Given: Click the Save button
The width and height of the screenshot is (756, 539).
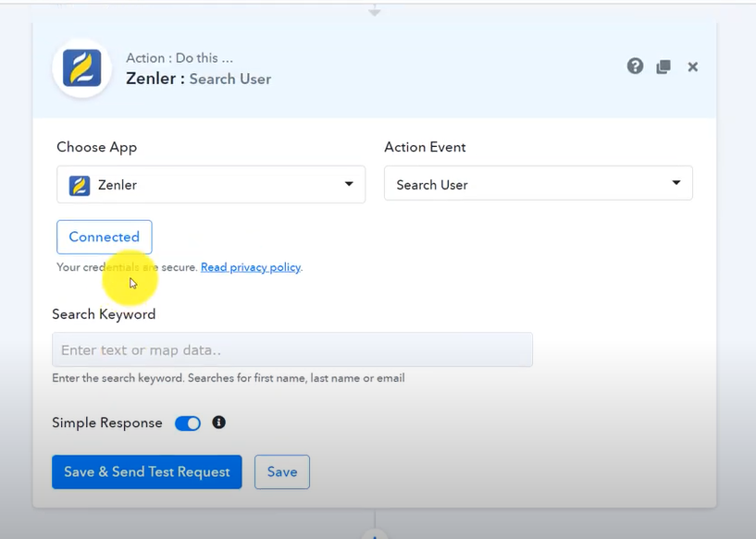Looking at the screenshot, I should (282, 472).
